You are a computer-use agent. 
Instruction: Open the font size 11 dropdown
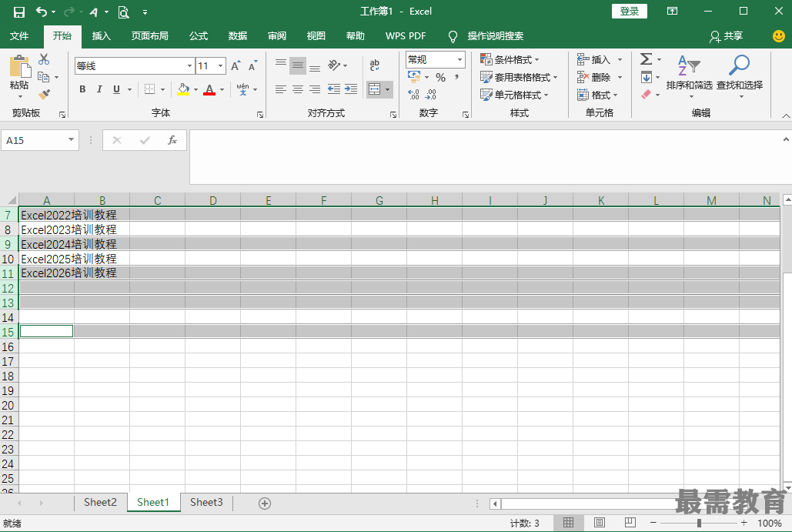point(220,65)
